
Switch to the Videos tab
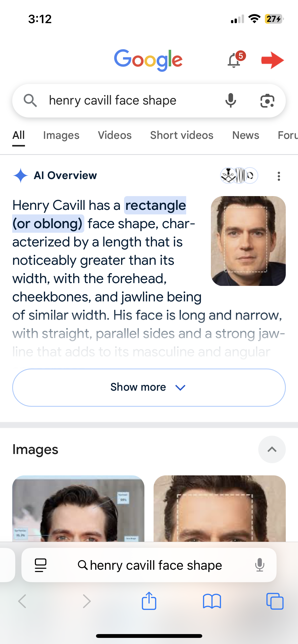pyautogui.click(x=115, y=135)
